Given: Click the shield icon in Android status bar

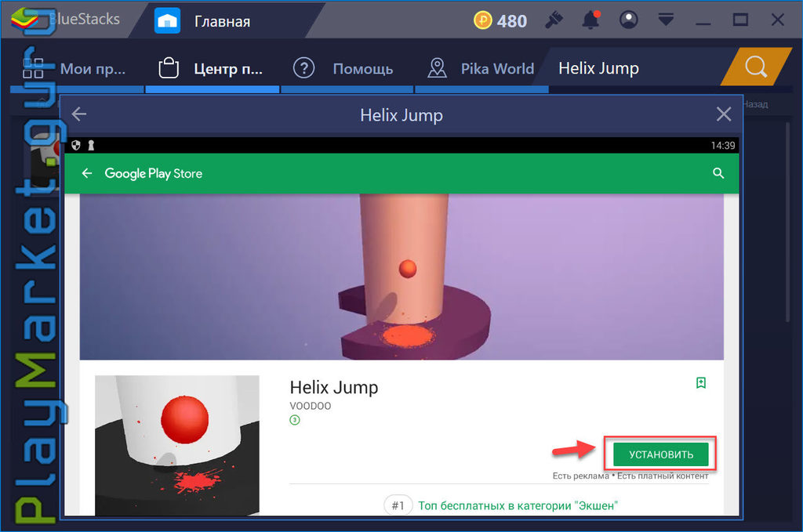Looking at the screenshot, I should point(76,145).
